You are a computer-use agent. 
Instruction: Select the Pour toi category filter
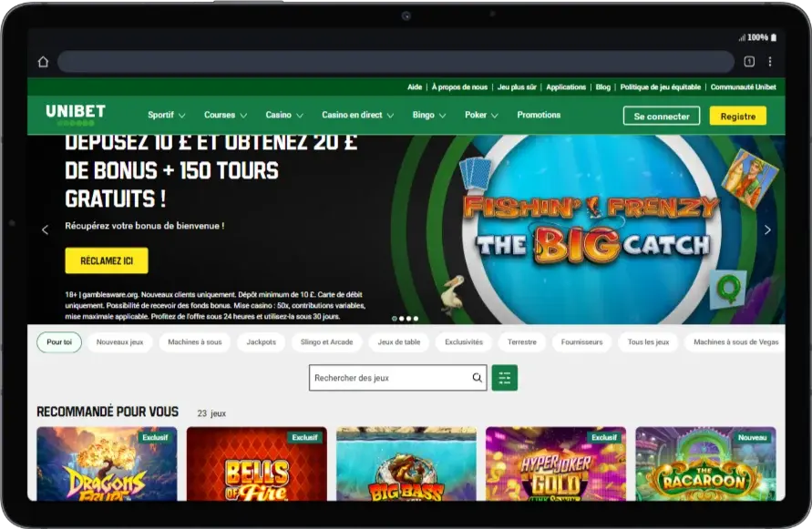tap(58, 342)
